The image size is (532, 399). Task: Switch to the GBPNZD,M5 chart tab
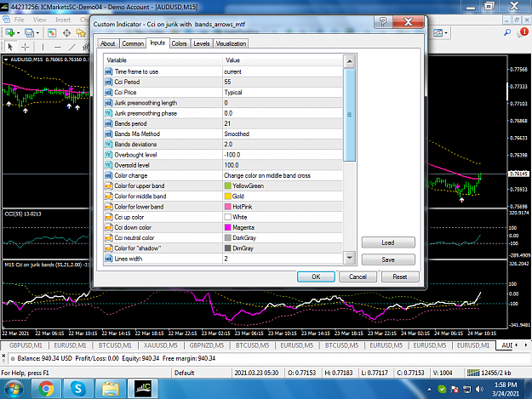tap(207, 345)
